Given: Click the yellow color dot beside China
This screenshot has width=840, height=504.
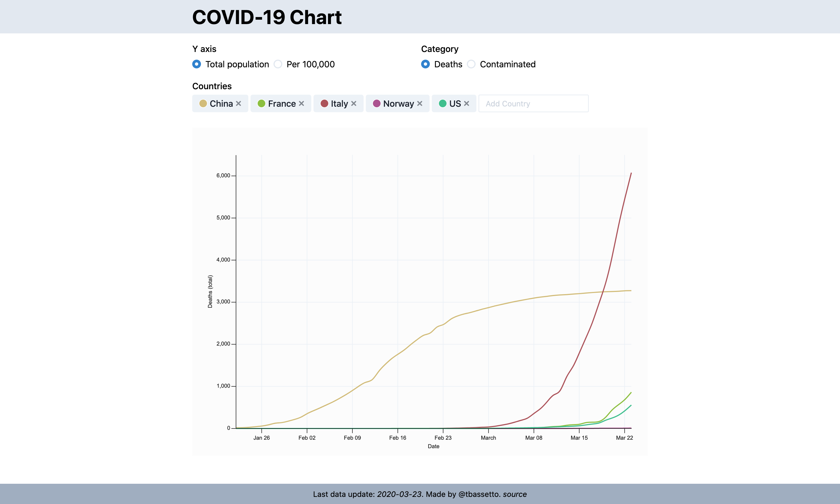Looking at the screenshot, I should tap(203, 104).
